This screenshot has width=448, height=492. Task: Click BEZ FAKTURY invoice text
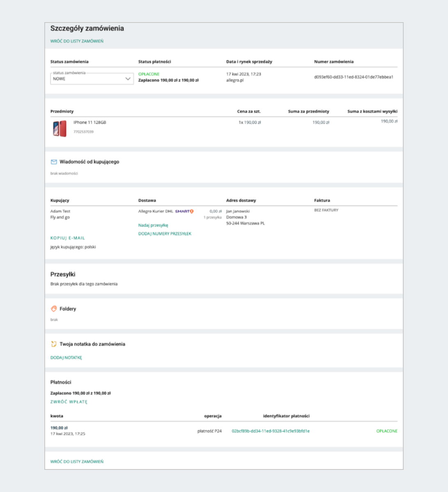(326, 210)
